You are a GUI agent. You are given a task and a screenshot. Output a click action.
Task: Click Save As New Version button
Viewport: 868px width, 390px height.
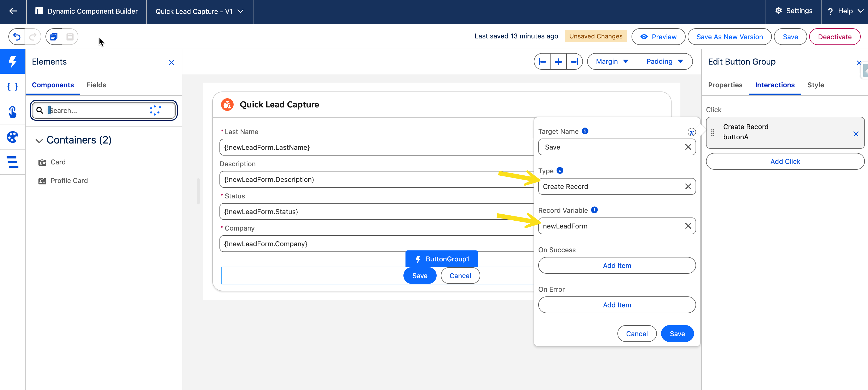(x=730, y=37)
